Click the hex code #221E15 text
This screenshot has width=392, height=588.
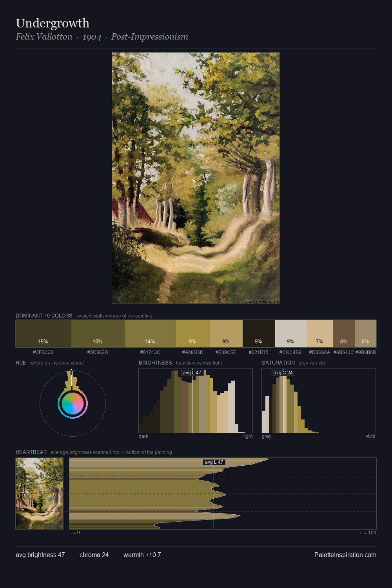click(x=259, y=352)
